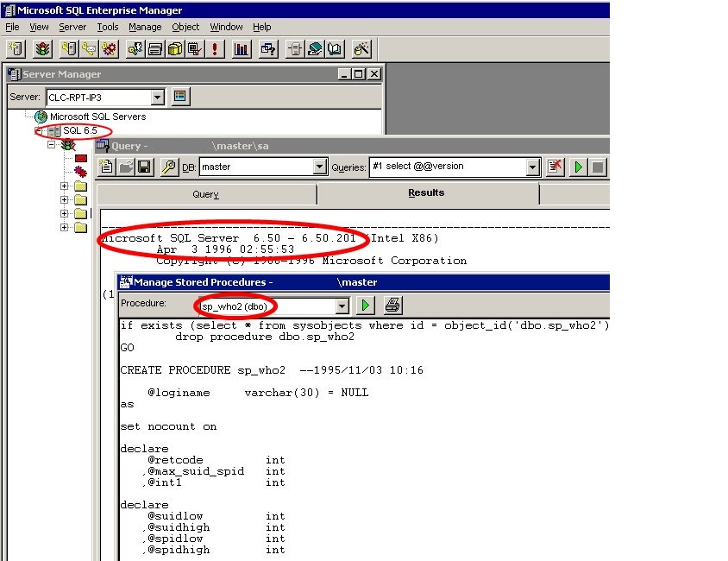Open the Manage menu
This screenshot has width=728, height=561.
tap(145, 27)
